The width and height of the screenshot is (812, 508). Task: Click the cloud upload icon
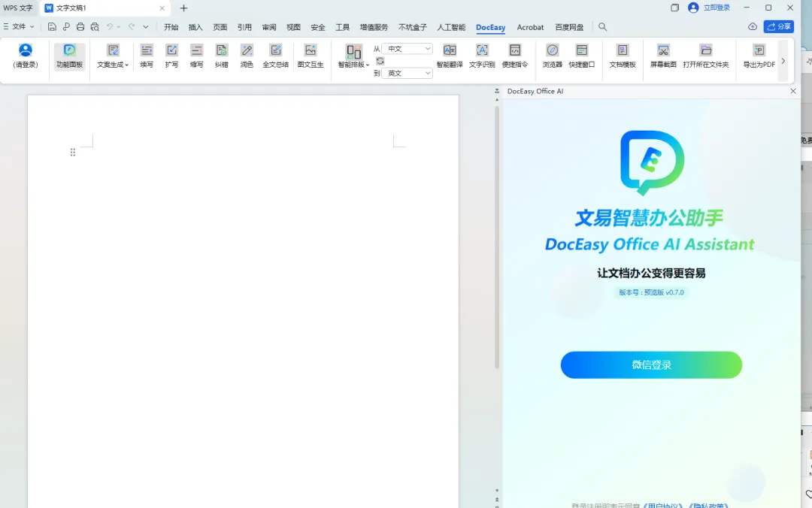(x=753, y=26)
